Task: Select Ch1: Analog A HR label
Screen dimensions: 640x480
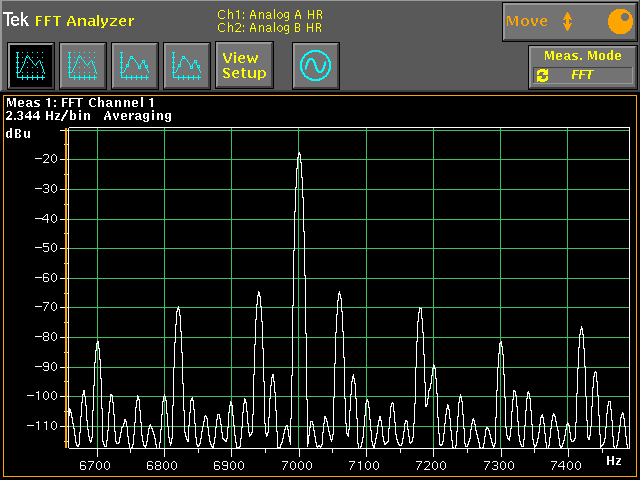Action: coord(270,14)
